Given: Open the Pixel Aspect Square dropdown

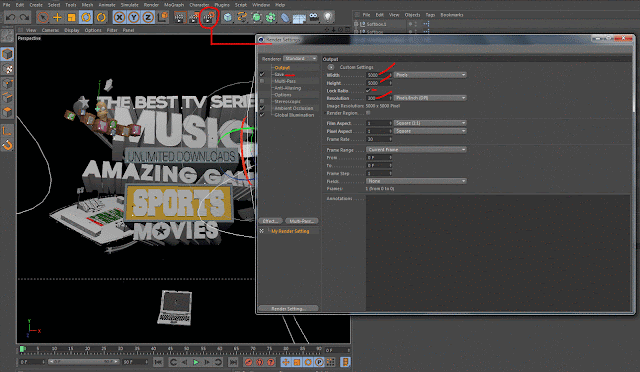Looking at the screenshot, I should click(x=430, y=131).
